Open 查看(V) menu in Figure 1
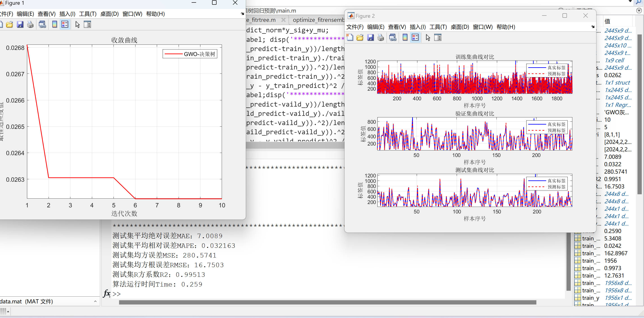This screenshot has width=644, height=318. click(x=46, y=14)
